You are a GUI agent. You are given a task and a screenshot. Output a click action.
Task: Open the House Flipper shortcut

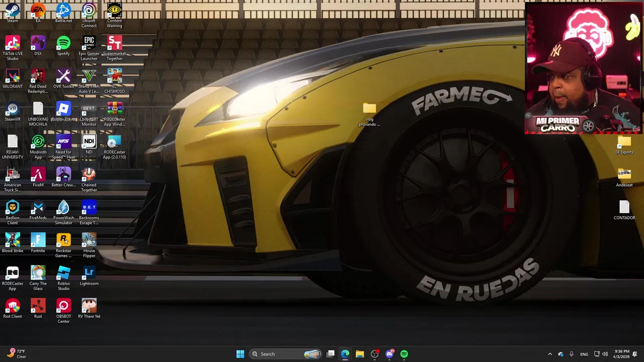(89, 245)
